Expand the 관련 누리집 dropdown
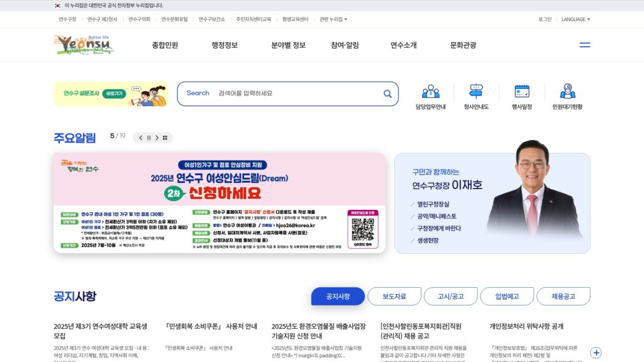The image size is (644, 362). [x=333, y=19]
